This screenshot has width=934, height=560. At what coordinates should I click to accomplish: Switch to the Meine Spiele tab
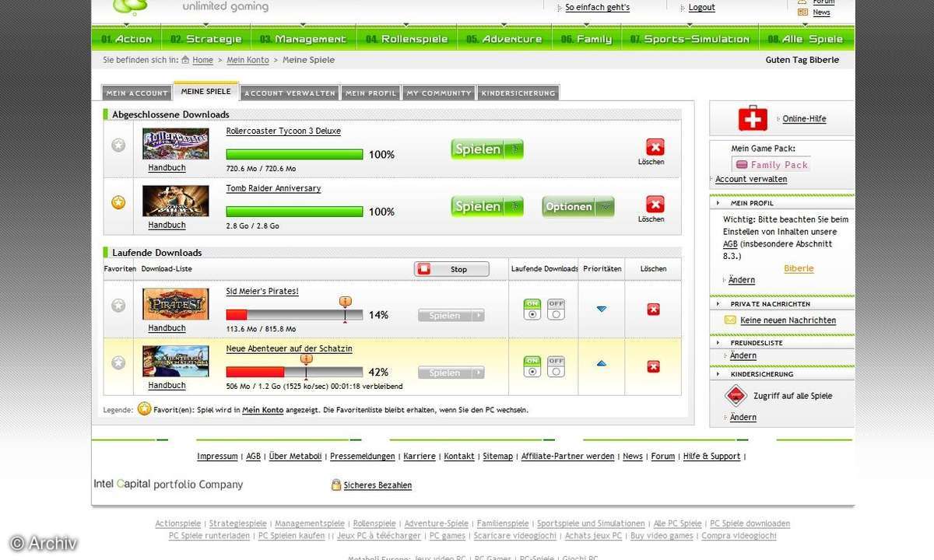[205, 91]
